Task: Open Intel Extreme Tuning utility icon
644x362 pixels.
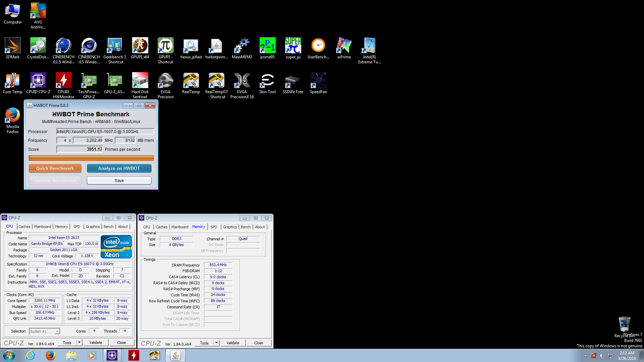Action: (369, 51)
